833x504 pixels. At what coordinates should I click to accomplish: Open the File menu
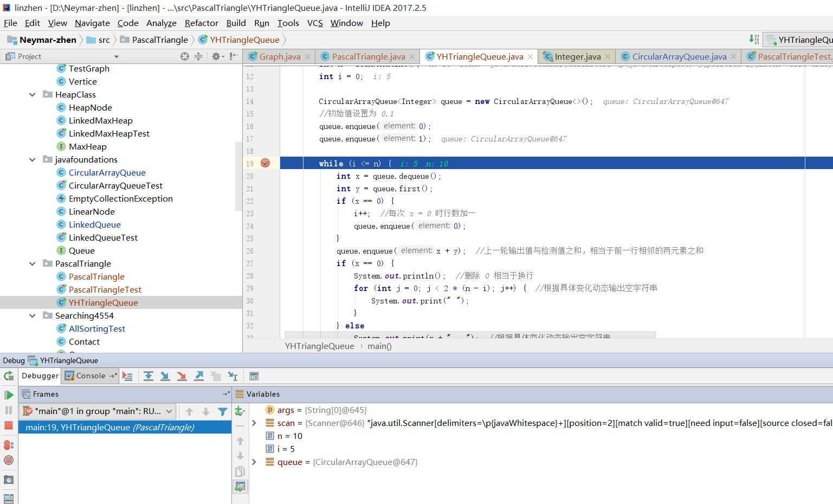tap(10, 23)
